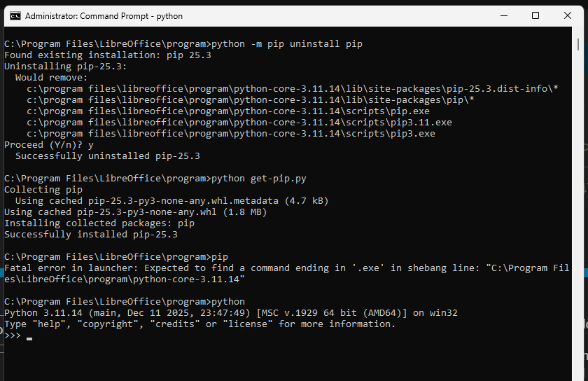Viewport: 588px width, 381px height.
Task: Click the 'Successfully installed pip-25.3' line
Action: tap(91, 235)
